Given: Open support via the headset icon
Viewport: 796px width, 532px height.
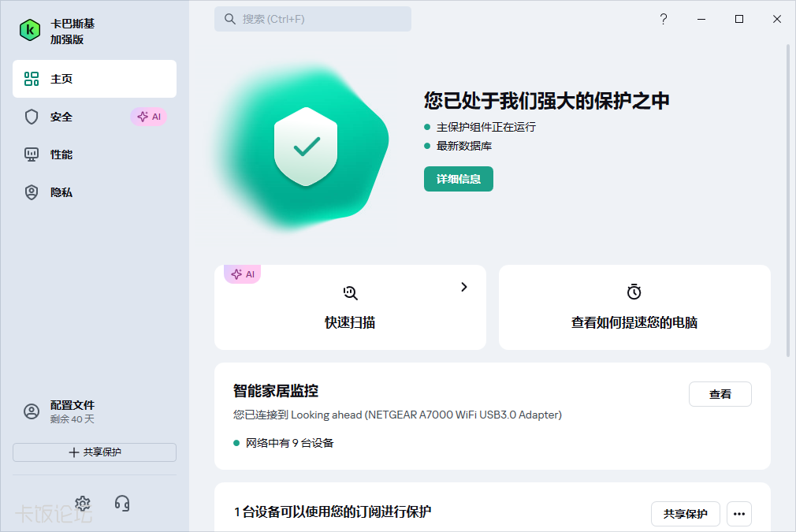Looking at the screenshot, I should coord(122,503).
